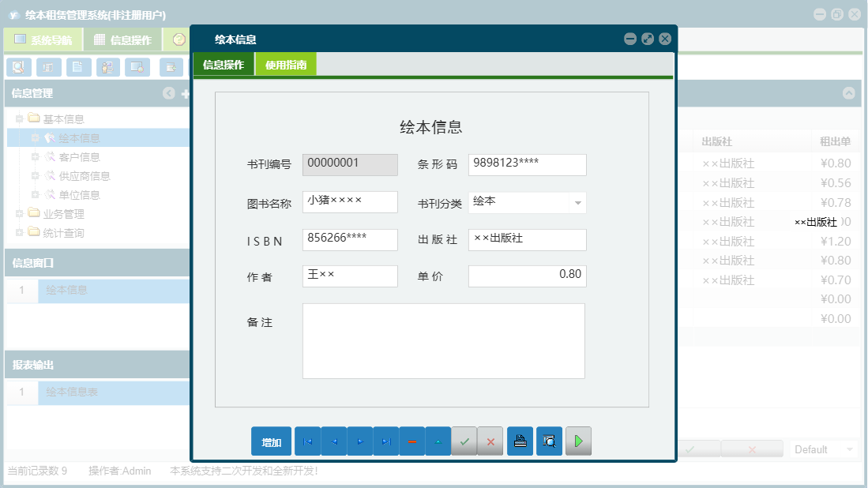Click magnifier search icon in main toolbar

(19, 67)
